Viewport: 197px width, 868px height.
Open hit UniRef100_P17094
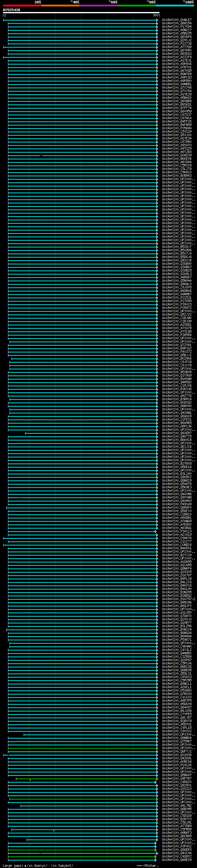[x=177, y=26]
